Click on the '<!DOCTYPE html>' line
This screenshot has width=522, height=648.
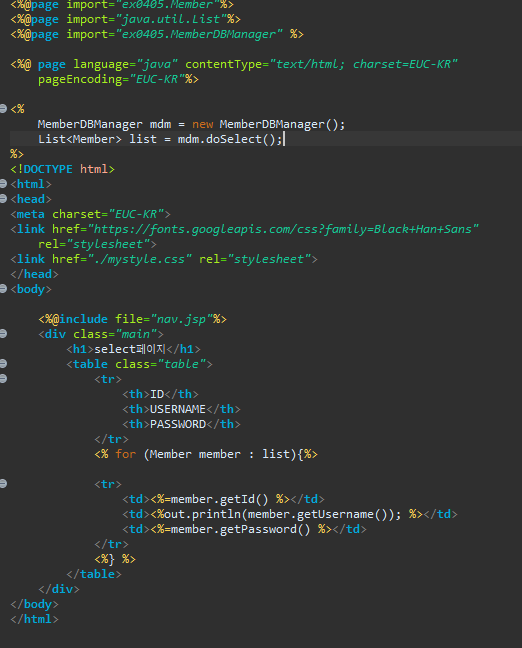[x=62, y=169]
